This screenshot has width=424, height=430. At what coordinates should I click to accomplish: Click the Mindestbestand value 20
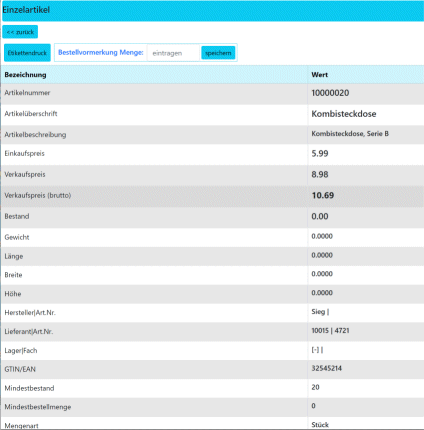pyautogui.click(x=315, y=387)
